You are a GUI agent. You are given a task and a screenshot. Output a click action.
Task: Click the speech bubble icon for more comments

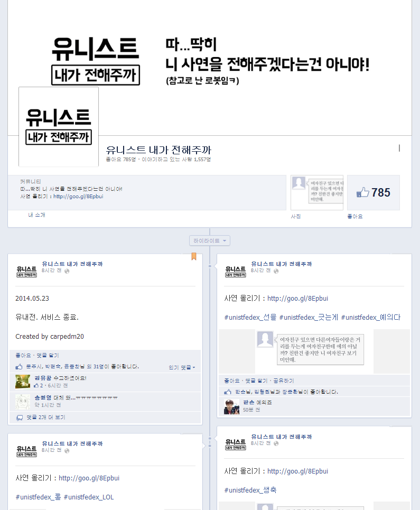(20, 418)
